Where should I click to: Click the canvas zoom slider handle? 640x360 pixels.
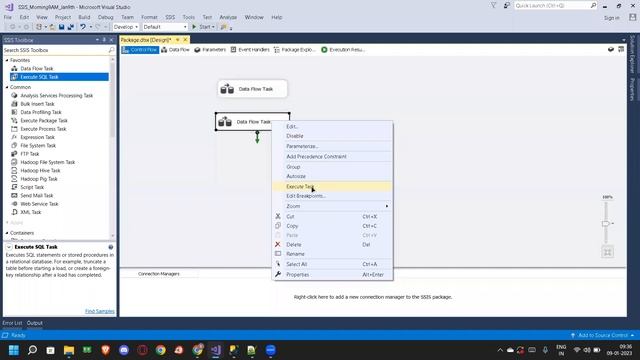coord(606,223)
